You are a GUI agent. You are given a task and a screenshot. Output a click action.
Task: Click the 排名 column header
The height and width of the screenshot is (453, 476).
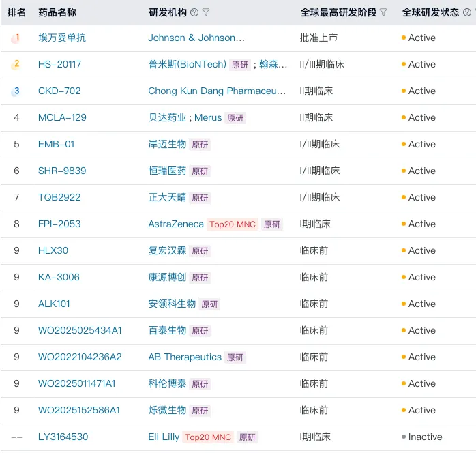[17, 12]
